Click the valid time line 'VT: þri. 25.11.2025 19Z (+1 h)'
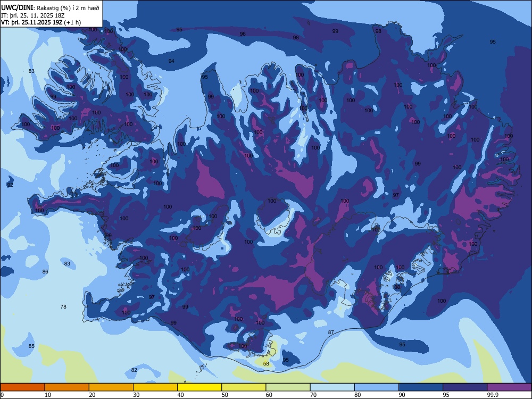Viewport: 532px width, 399px height. [41, 22]
